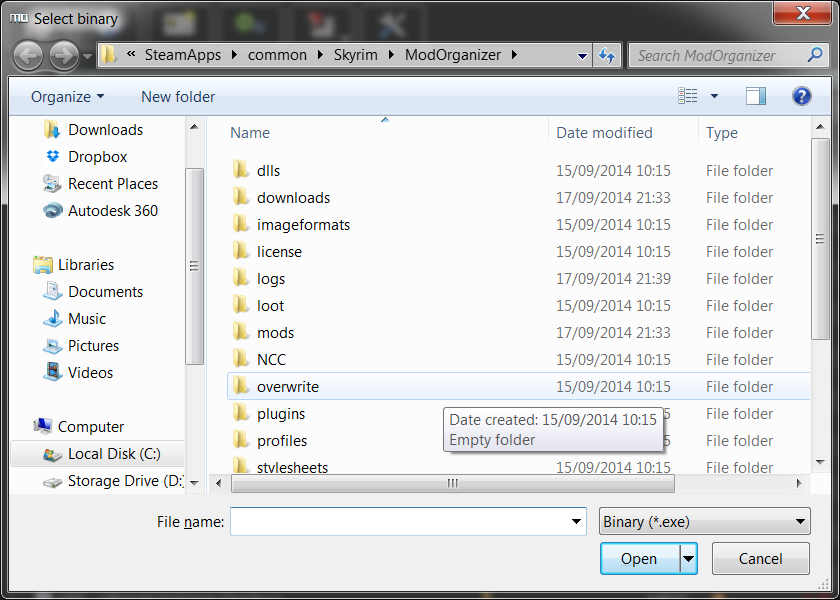Click the dlls folder icon
Image resolution: width=840 pixels, height=600 pixels.
pos(241,170)
